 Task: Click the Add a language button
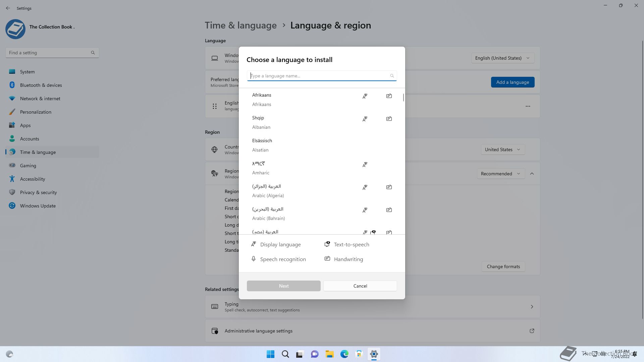coord(513,82)
